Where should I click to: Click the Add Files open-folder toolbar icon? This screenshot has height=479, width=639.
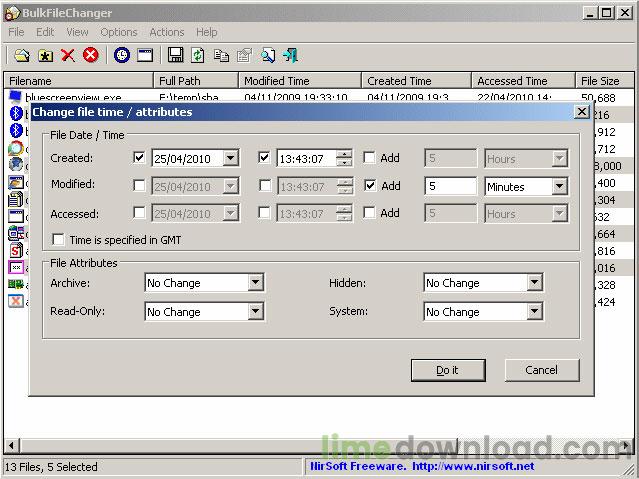21,55
